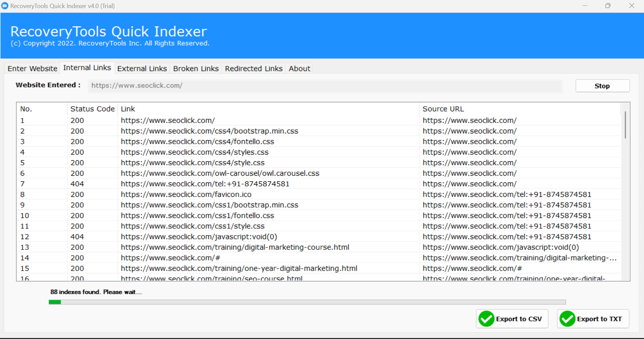
Task: Open the Enter Website tab
Action: point(33,68)
